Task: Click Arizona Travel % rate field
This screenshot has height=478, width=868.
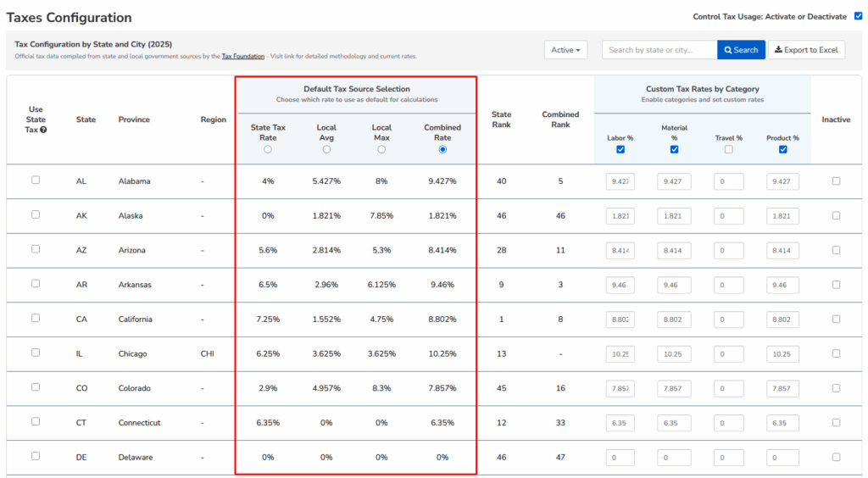Action: click(x=728, y=251)
